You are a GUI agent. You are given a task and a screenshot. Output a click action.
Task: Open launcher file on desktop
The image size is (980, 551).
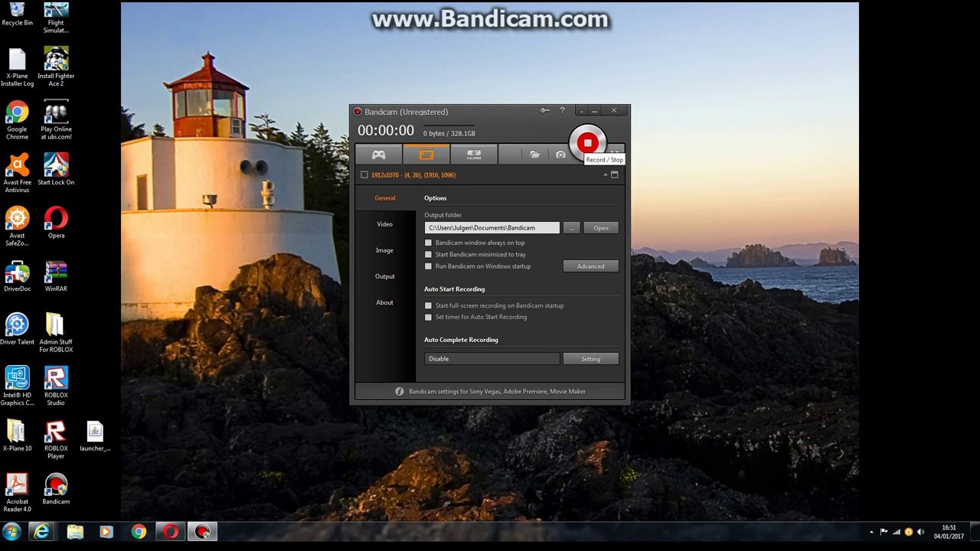(95, 435)
